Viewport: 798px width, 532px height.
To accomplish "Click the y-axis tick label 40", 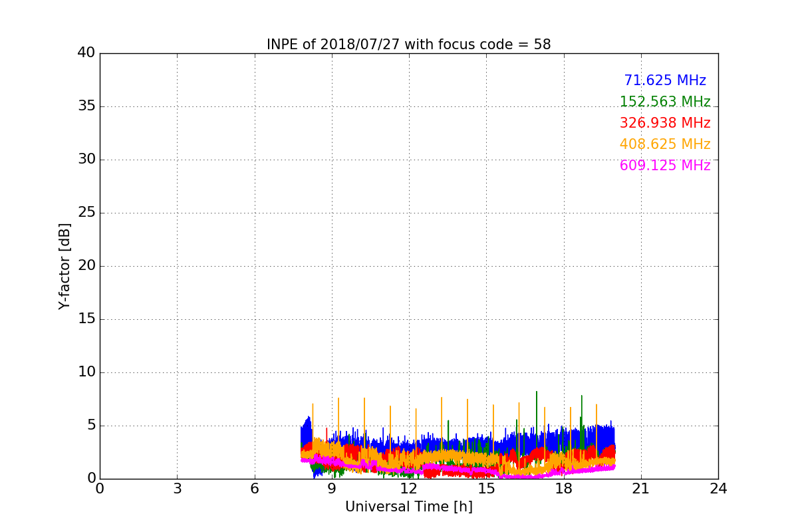I will pyautogui.click(x=86, y=53).
